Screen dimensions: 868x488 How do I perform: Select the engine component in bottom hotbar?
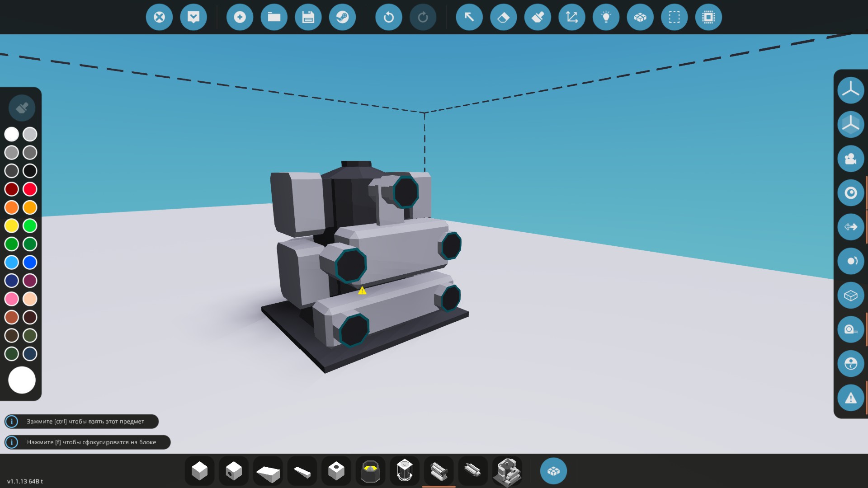pos(439,471)
